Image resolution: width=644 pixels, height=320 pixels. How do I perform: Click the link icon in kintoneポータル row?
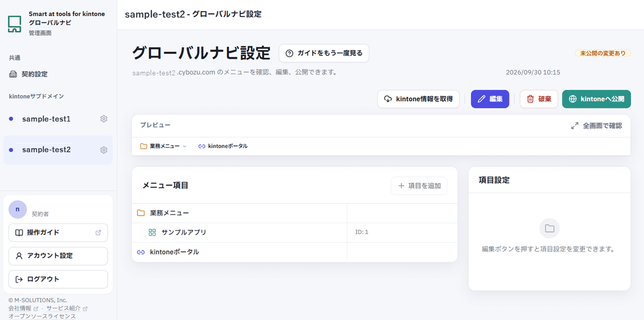[141, 252]
